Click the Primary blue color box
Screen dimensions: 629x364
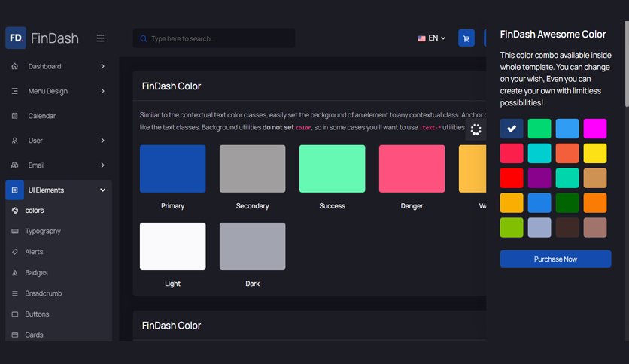click(172, 168)
